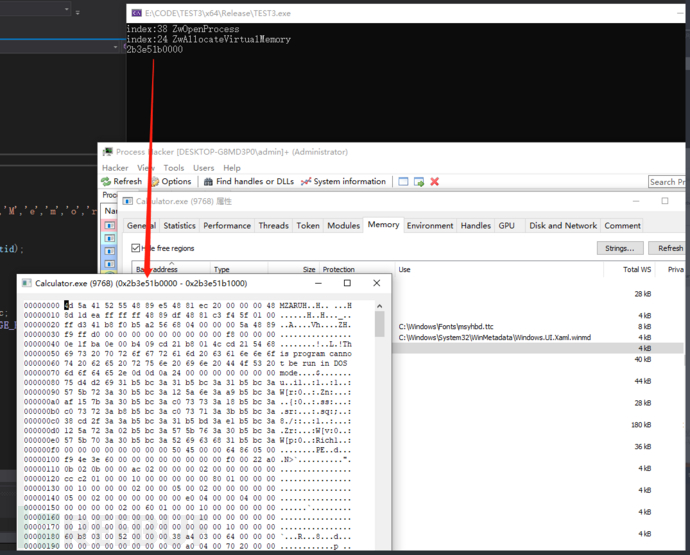The width and height of the screenshot is (690, 555).
Task: Switch to the Environment tab
Action: pos(430,225)
